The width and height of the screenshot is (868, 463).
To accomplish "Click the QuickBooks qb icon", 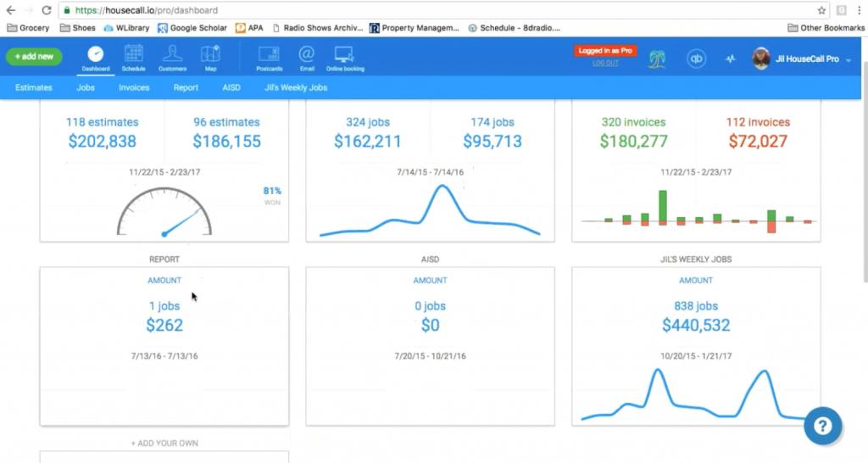I will coord(696,59).
